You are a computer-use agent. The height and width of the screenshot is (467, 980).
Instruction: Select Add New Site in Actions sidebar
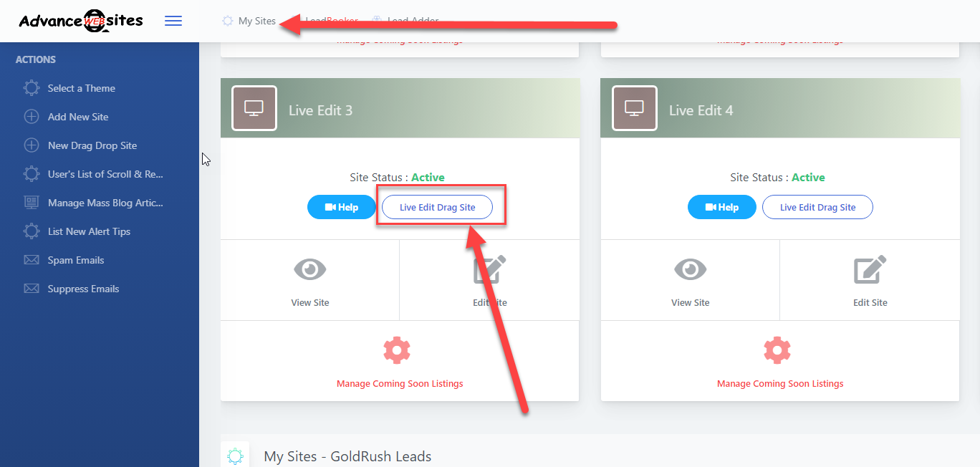[78, 117]
